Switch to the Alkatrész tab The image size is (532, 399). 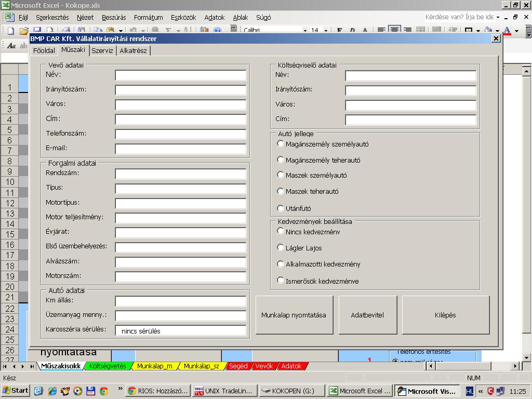coord(134,50)
